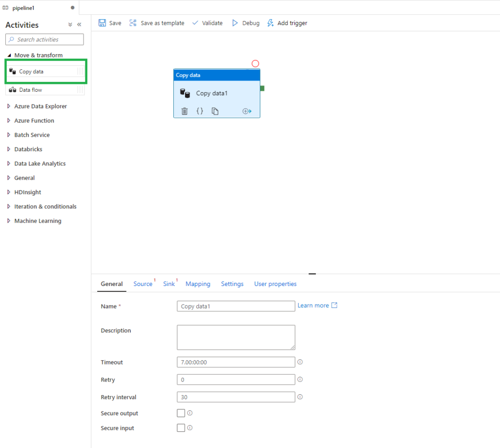Click the delete trash icon on Copy data1
500x448 pixels.
[185, 111]
